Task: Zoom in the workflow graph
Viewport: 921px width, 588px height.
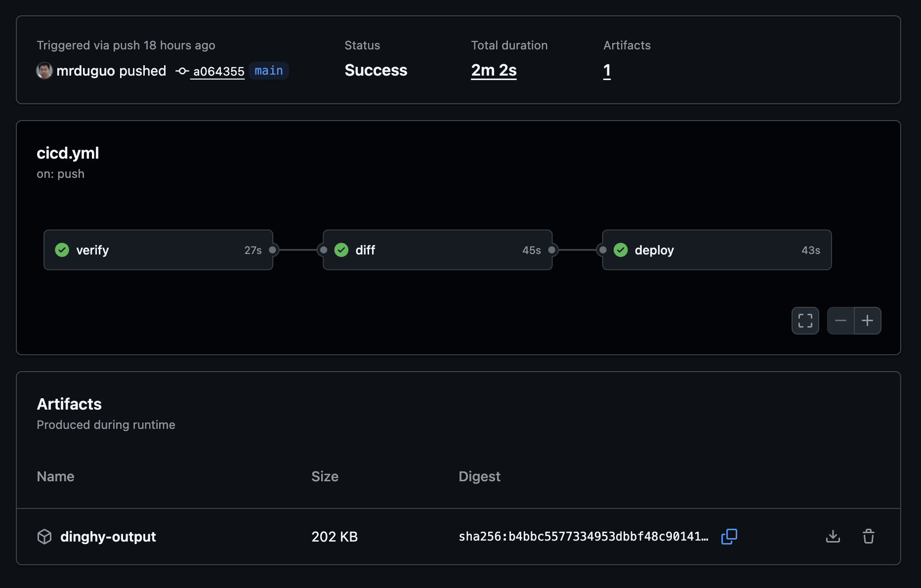Action: (867, 321)
